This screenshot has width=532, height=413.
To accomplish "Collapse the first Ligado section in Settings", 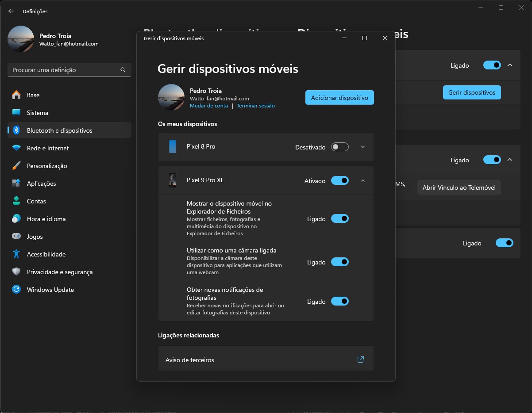I will tap(509, 65).
